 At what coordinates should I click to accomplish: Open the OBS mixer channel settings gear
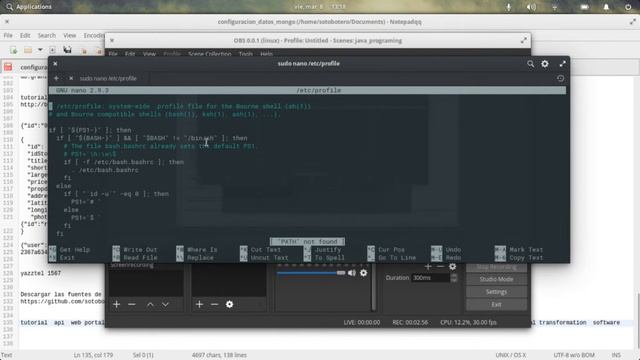pyautogui.click(x=363, y=273)
